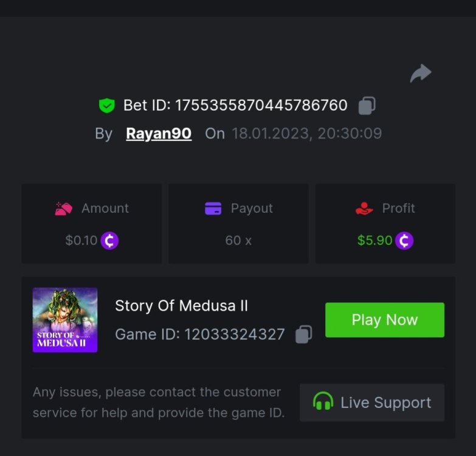Open Live Support chat

pos(372,402)
